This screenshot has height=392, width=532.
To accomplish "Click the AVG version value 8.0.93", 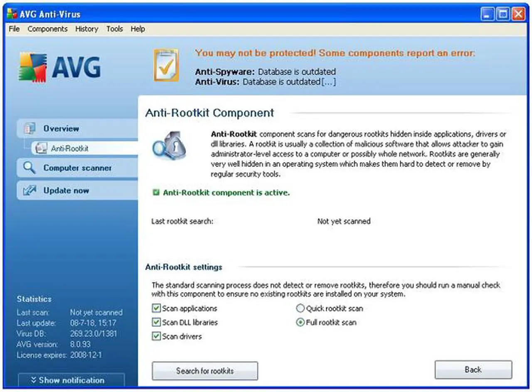I will coord(81,344).
